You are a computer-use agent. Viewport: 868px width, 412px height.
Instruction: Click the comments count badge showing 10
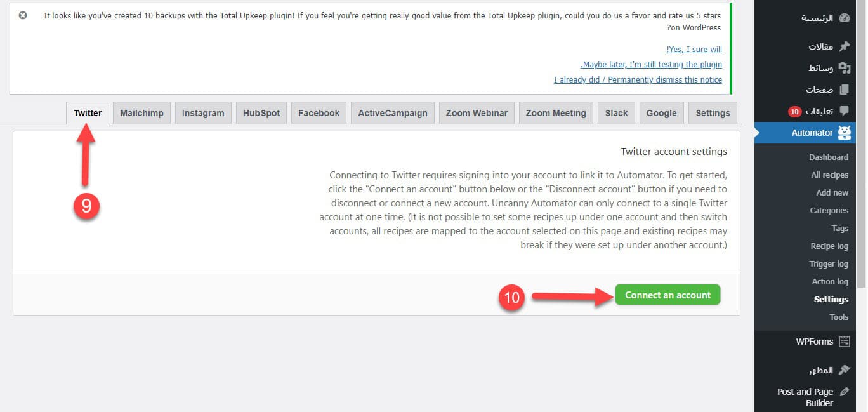[x=795, y=112]
